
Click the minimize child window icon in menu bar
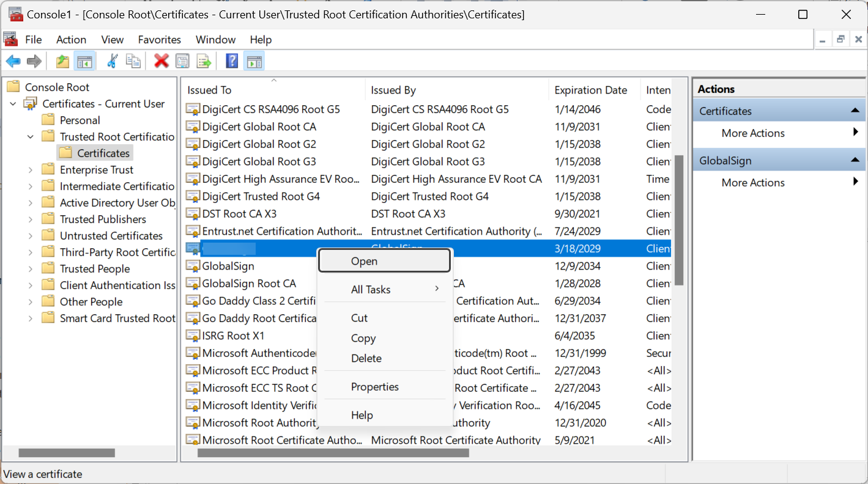click(823, 39)
